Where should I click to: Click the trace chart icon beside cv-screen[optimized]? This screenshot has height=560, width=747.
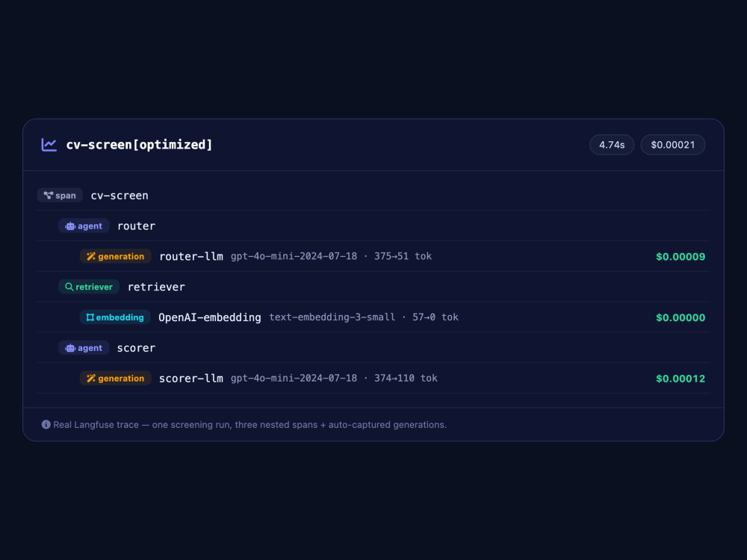[49, 145]
